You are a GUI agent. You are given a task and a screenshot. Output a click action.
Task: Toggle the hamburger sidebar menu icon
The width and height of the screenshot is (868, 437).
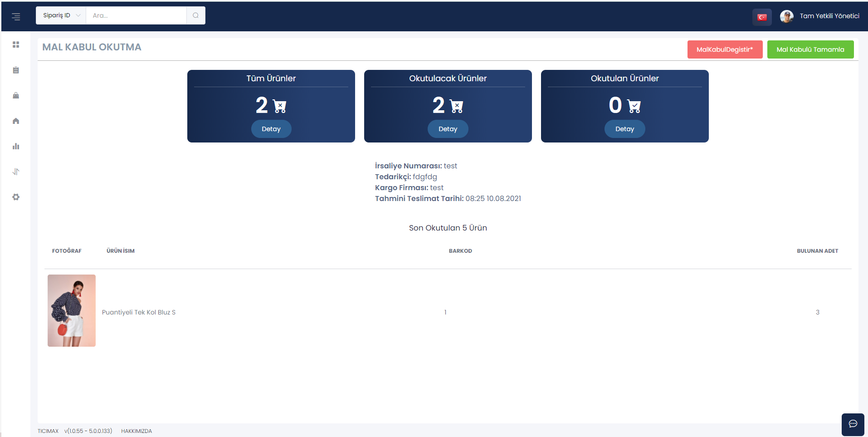[x=16, y=17]
